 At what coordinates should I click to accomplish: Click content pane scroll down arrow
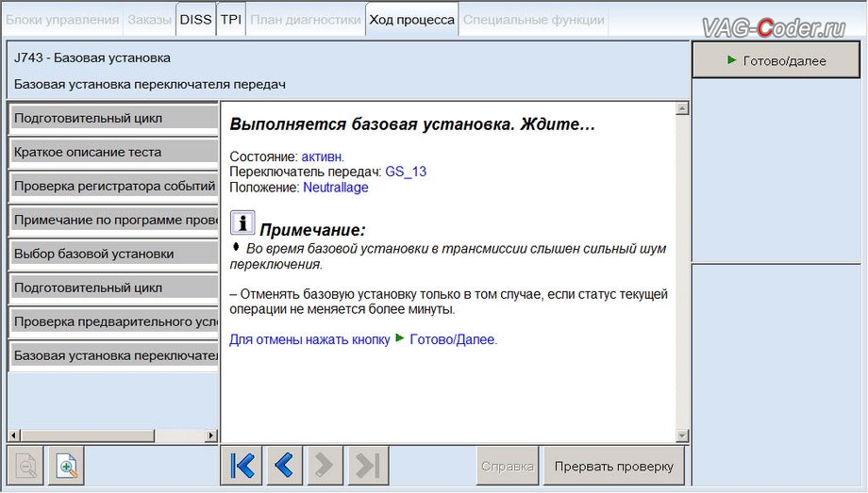coord(682,436)
